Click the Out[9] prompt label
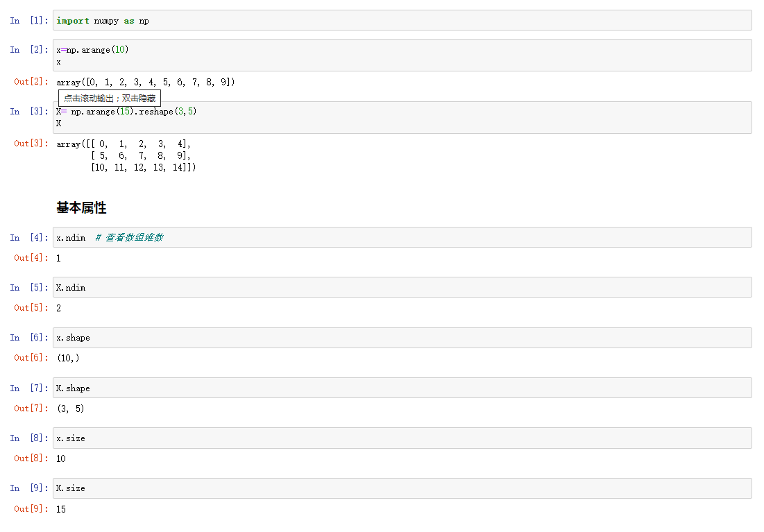This screenshot has width=764, height=532. [31, 508]
